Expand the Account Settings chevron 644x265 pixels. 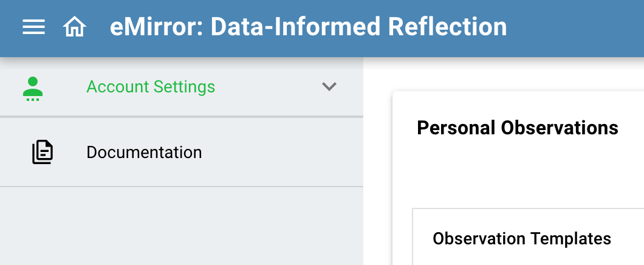329,87
